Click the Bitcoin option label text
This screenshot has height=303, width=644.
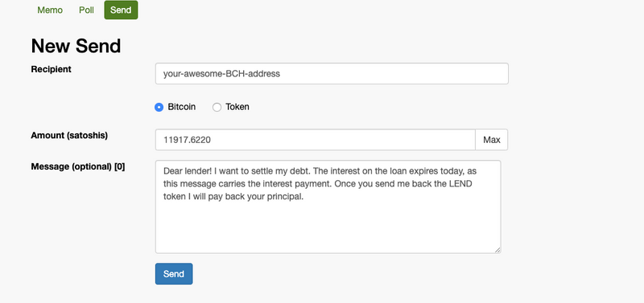(x=182, y=107)
